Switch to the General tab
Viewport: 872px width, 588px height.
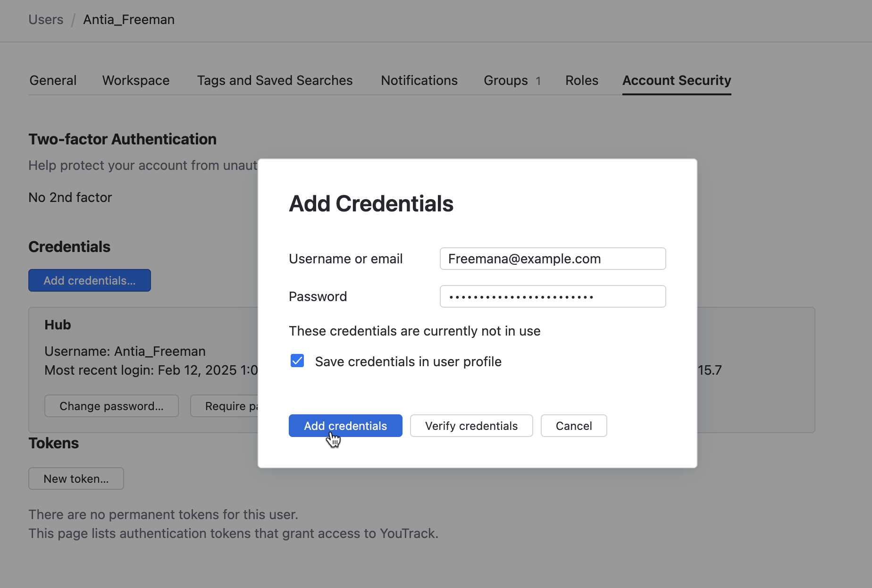[x=52, y=80]
